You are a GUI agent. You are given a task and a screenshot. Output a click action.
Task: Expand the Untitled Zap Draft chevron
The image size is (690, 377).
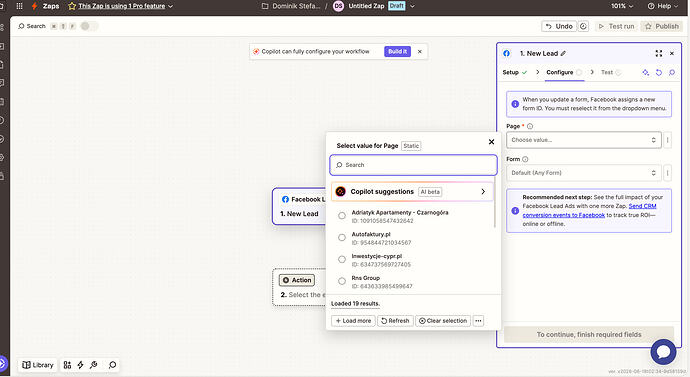click(412, 6)
